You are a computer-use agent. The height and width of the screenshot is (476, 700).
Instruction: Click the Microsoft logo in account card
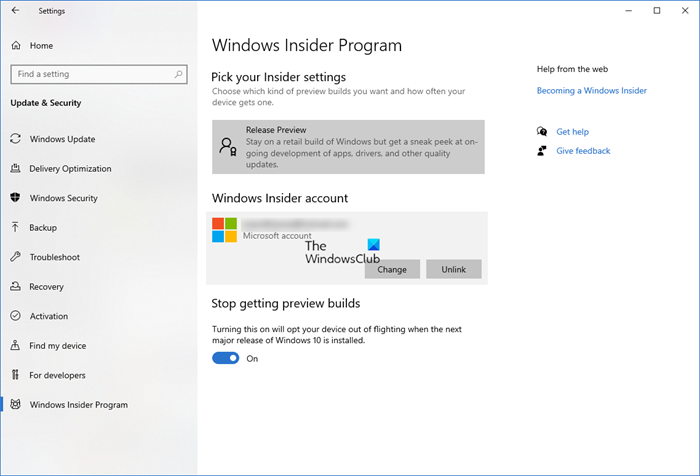225,230
